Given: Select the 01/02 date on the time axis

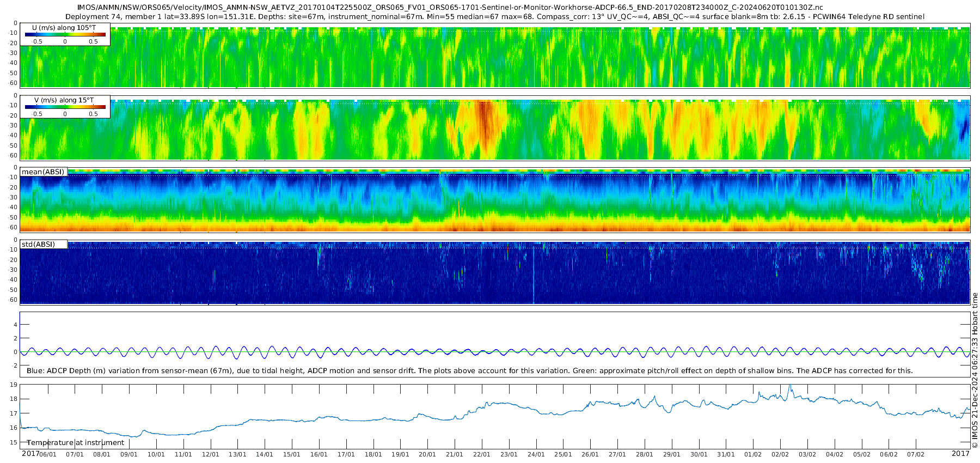Looking at the screenshot, I should 753,455.
